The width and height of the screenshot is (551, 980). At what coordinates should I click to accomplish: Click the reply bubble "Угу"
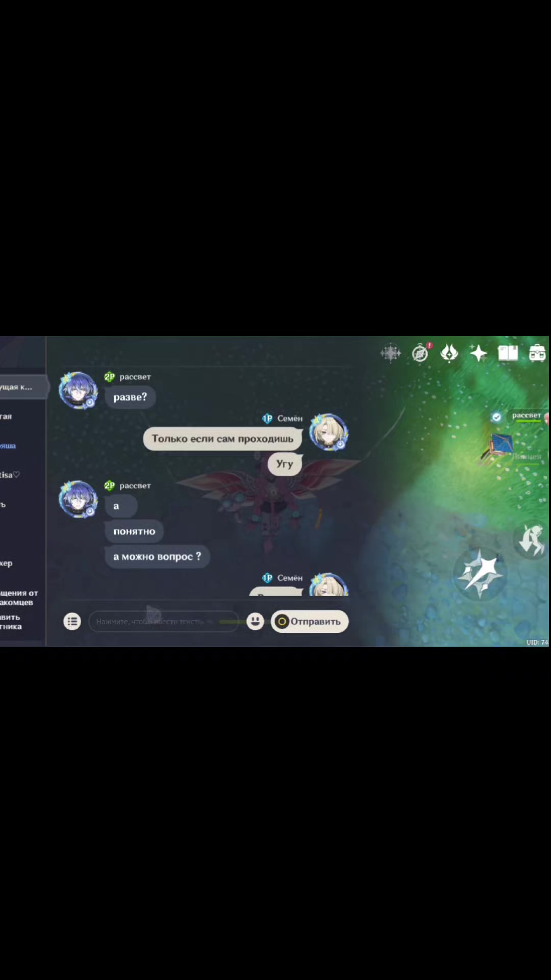pyautogui.click(x=285, y=464)
